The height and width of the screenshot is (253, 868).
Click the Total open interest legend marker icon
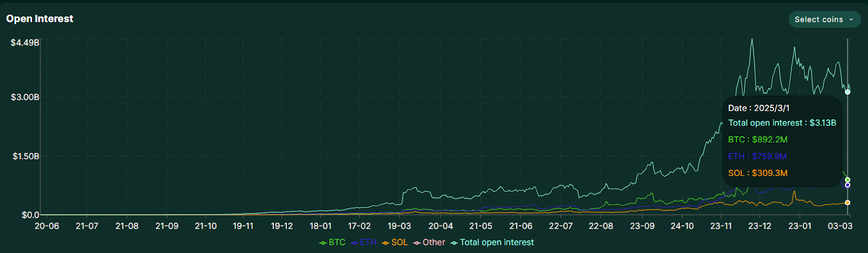pyautogui.click(x=454, y=243)
